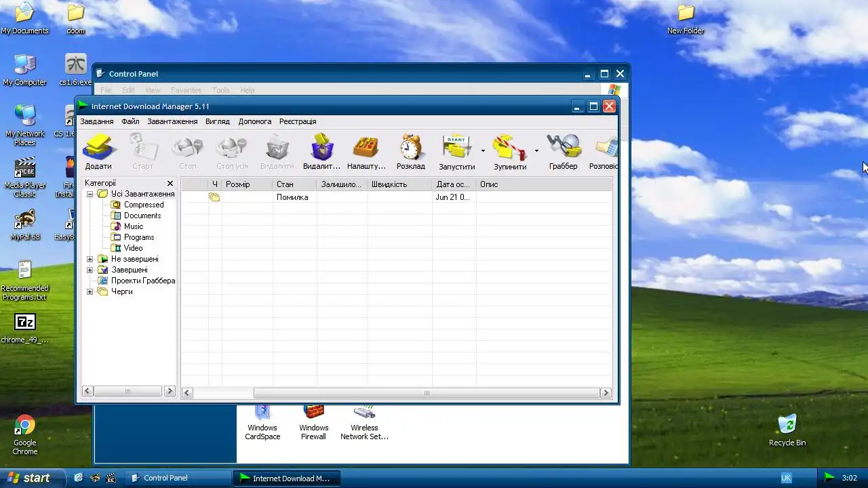Click download list horizontal scrollbar left arrow
The image size is (868, 488).
click(x=188, y=393)
